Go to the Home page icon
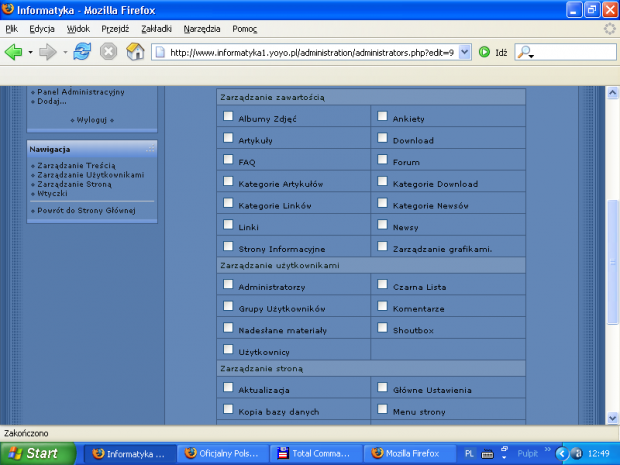 tap(135, 52)
